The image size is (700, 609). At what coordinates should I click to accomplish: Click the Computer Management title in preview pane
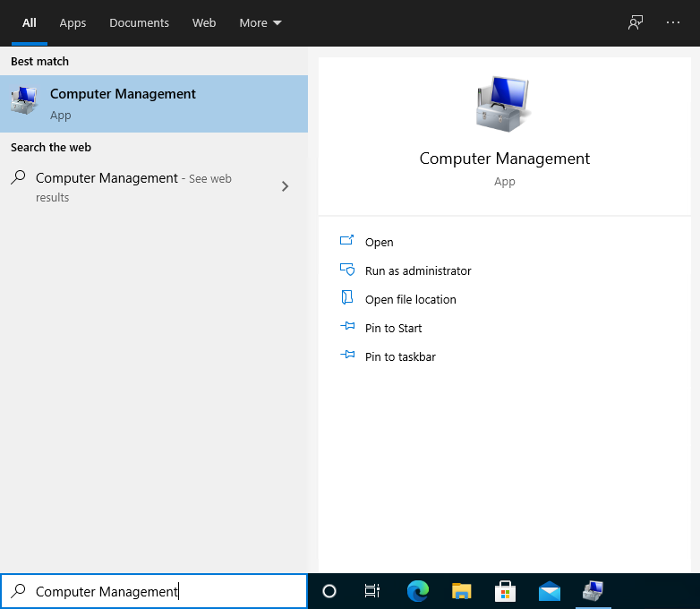(x=505, y=159)
